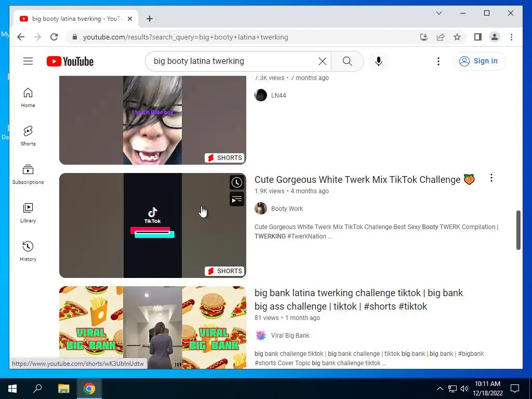Click the '1.9K views' metadata text
The width and height of the screenshot is (532, 399).
(270, 191)
